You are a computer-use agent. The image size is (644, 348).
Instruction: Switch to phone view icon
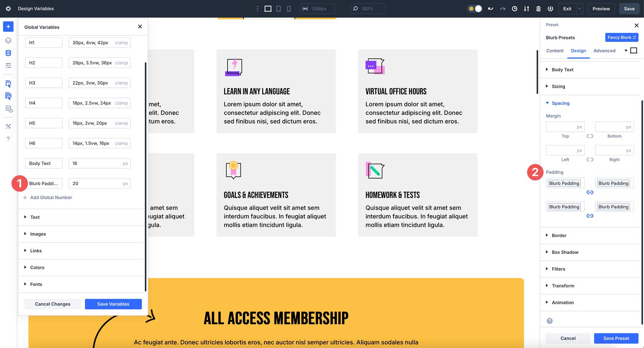[x=289, y=9]
